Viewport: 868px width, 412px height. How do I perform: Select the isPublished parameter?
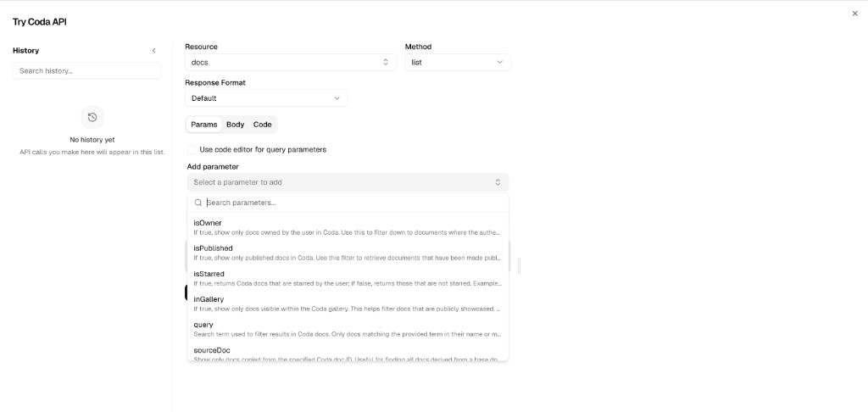348,253
